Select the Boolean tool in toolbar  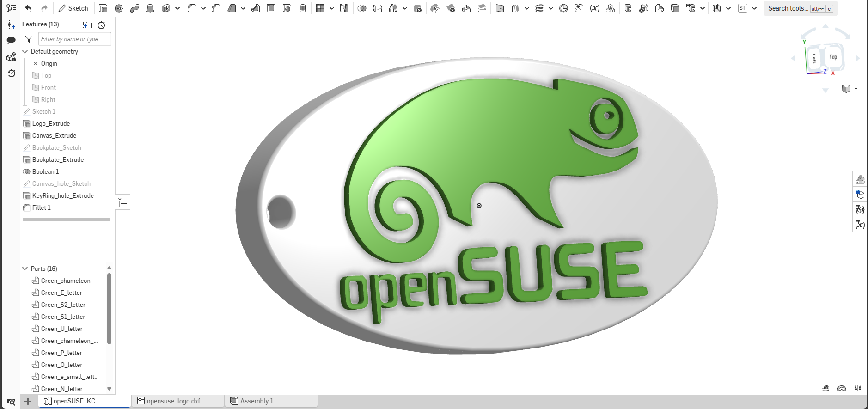tap(362, 8)
